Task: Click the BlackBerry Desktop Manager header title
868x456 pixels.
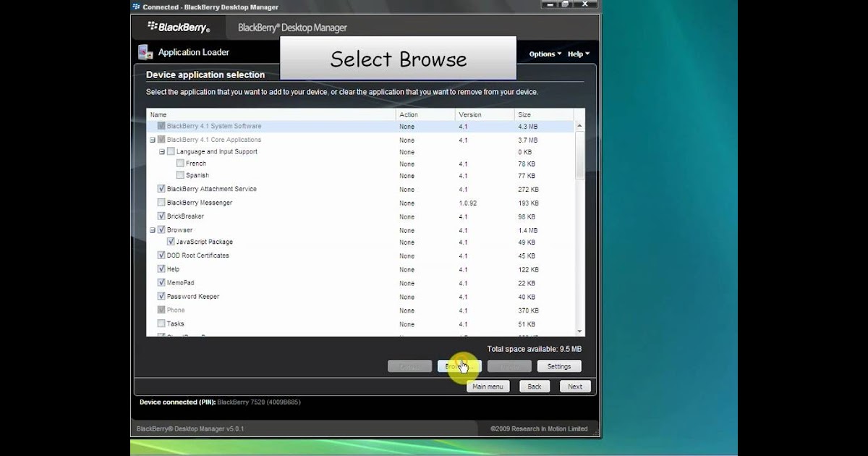Action: 292,28
